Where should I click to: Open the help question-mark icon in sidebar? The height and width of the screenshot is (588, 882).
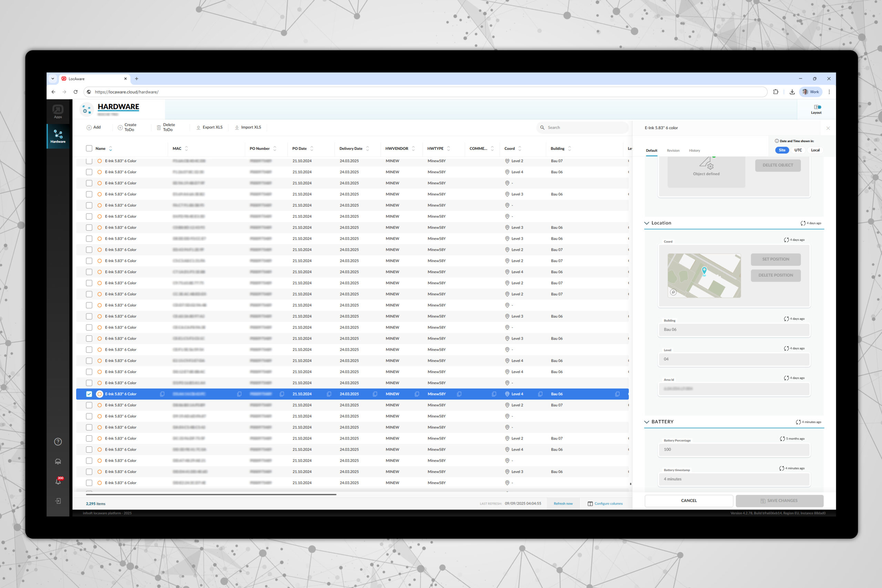point(58,442)
